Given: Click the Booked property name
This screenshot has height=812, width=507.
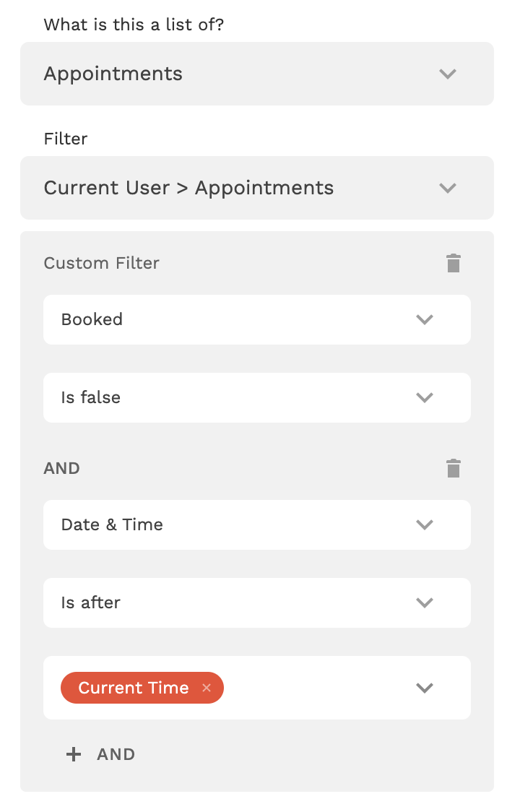Looking at the screenshot, I should point(92,319).
